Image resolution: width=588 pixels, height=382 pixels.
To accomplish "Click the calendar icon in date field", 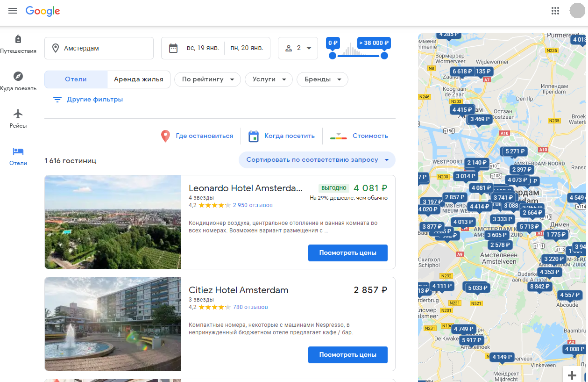I will click(173, 48).
